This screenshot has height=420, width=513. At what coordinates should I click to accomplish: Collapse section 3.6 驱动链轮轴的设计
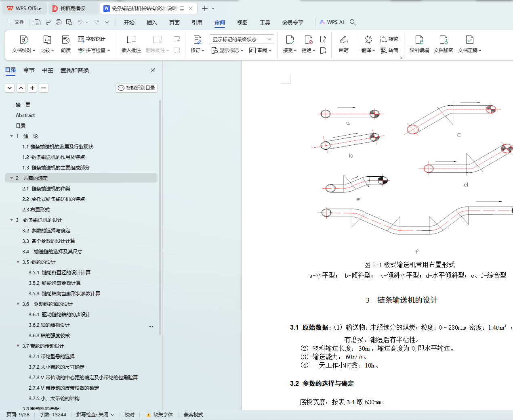tap(18, 304)
